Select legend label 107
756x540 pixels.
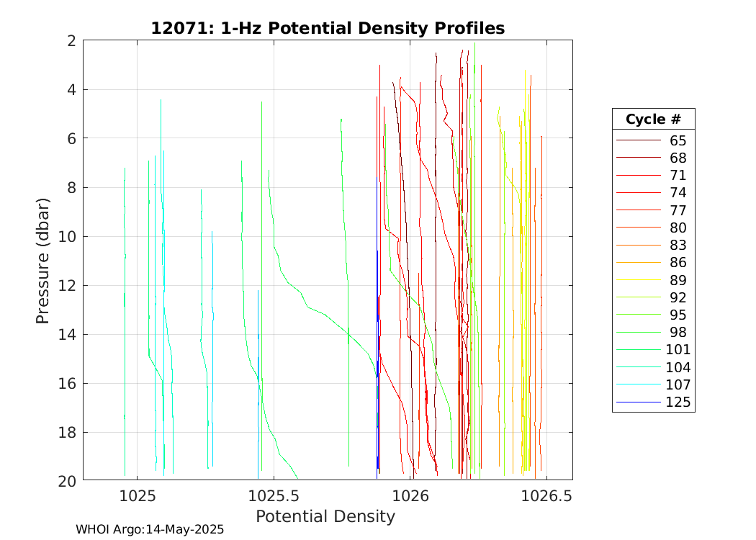[x=678, y=384]
